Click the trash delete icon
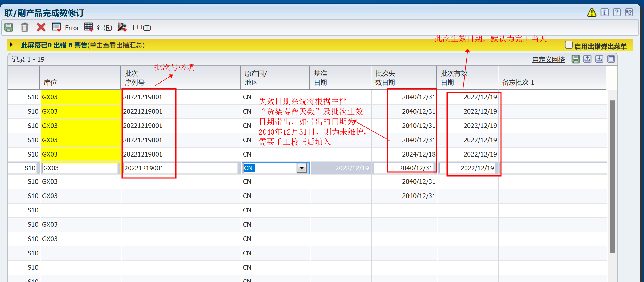 (x=25, y=27)
